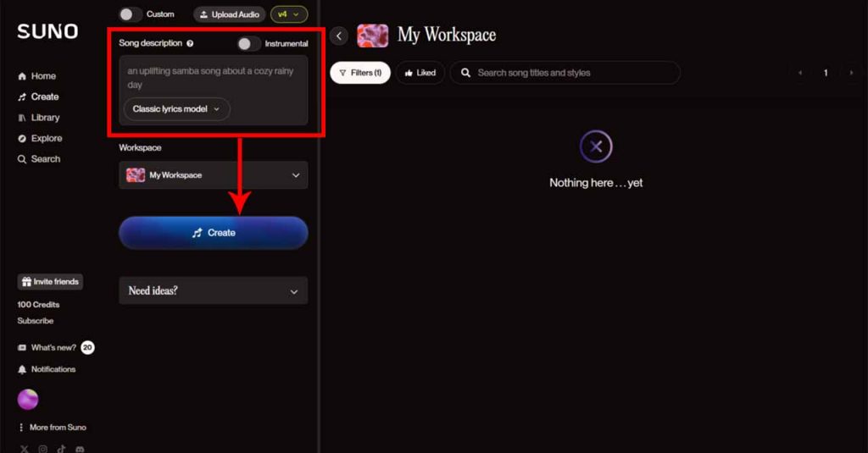The height and width of the screenshot is (453, 868).
Task: Click the 20 badge beside What's new
Action: (x=87, y=347)
